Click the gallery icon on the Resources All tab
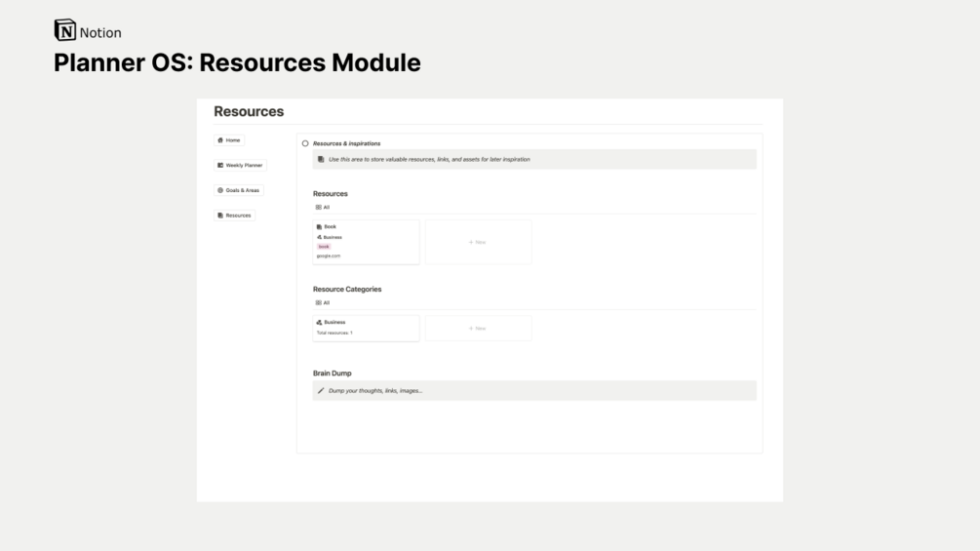This screenshot has height=551, width=980. [x=319, y=208]
